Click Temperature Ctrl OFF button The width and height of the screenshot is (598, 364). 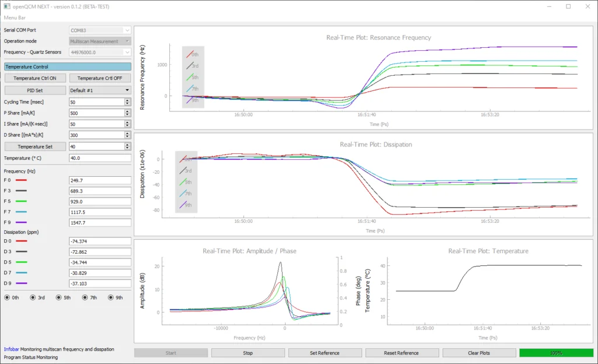click(x=100, y=78)
